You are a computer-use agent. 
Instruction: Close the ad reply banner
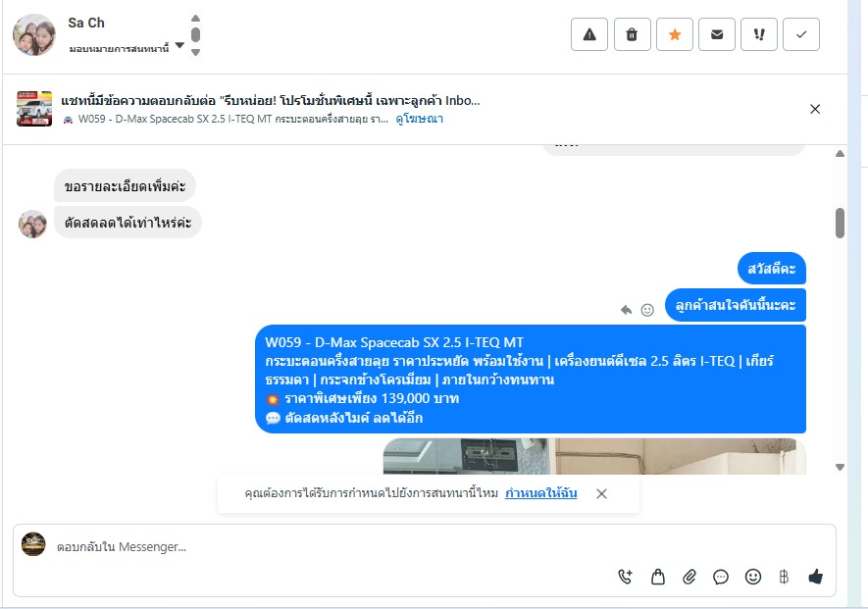point(815,109)
